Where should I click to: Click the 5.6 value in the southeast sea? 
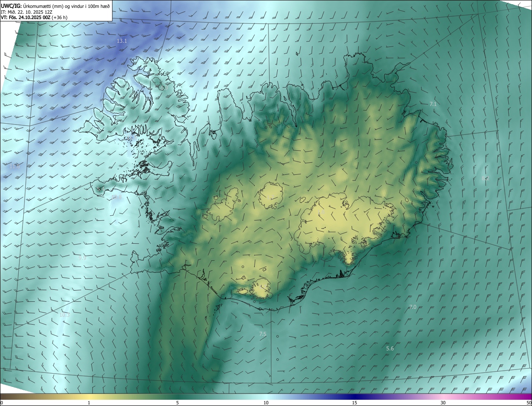pos(390,348)
